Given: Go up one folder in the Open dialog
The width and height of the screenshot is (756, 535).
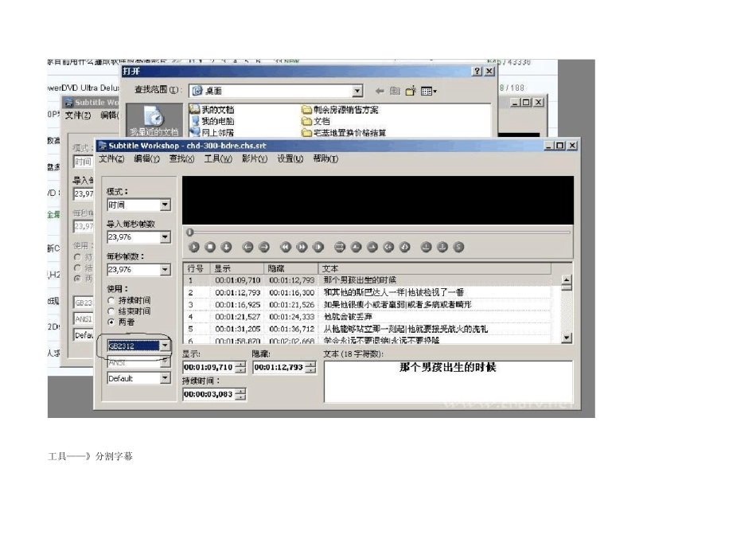Looking at the screenshot, I should point(395,91).
